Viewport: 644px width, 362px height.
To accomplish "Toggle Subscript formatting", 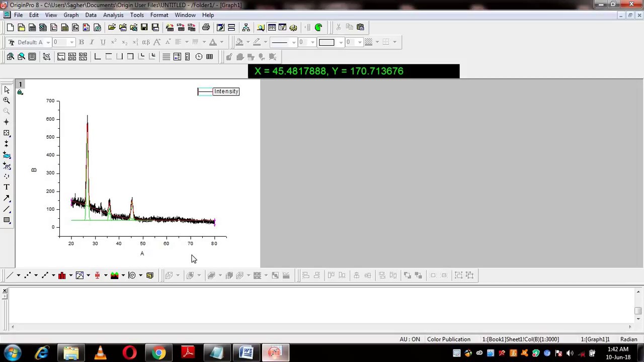I will [x=124, y=42].
